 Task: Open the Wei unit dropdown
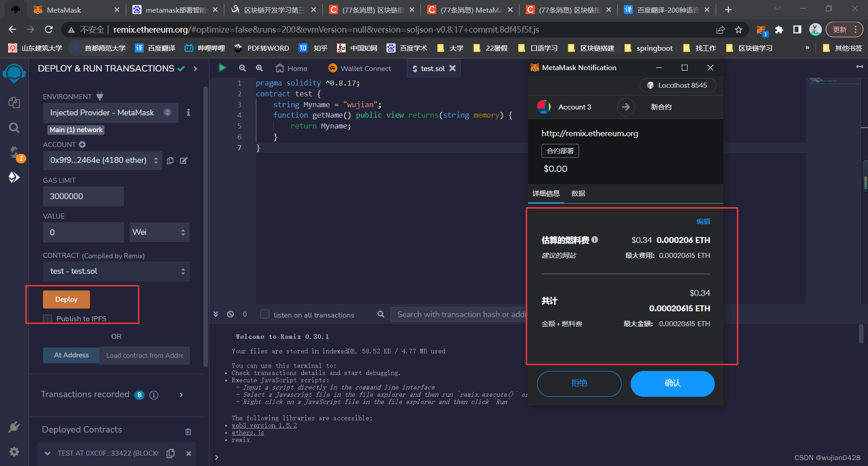tap(159, 232)
